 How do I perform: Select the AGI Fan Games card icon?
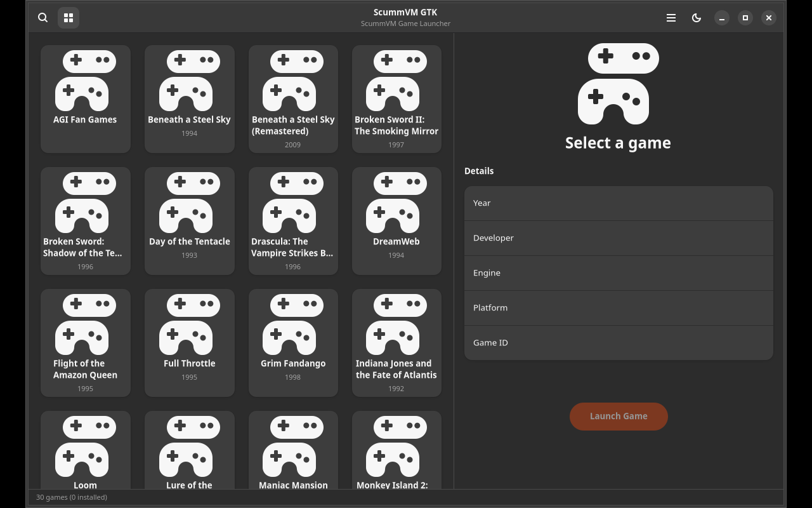click(86, 81)
